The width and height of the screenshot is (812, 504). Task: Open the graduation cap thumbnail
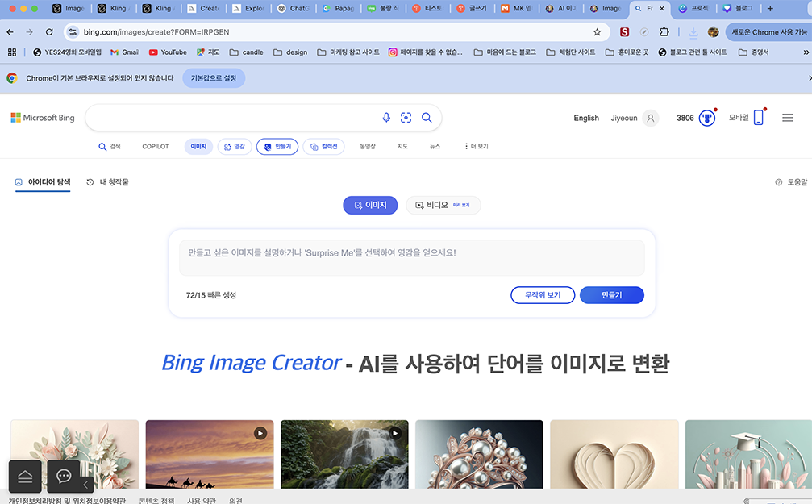pyautogui.click(x=748, y=454)
